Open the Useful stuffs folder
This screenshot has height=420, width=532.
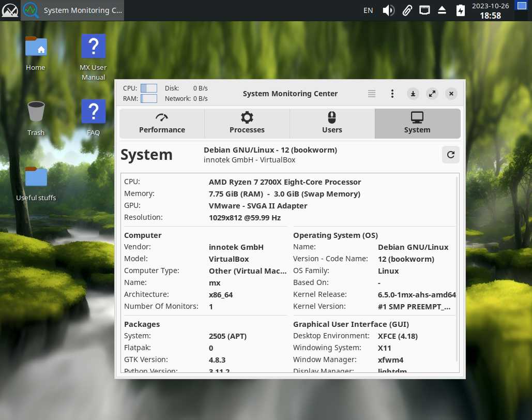click(36, 184)
